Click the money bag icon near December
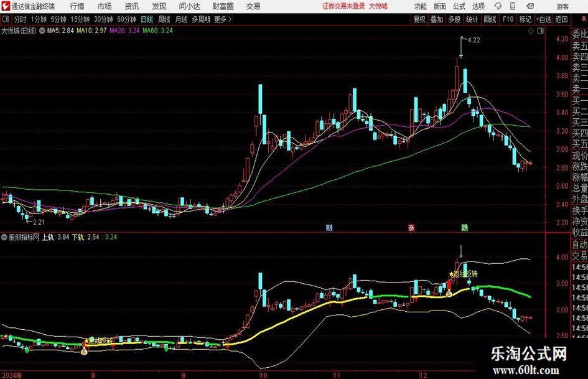 tap(449, 294)
